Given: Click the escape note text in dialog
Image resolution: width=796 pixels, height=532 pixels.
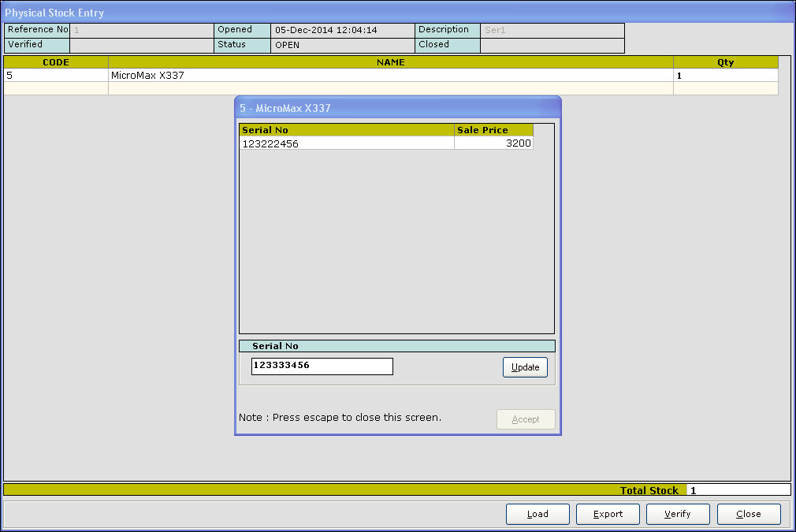Looking at the screenshot, I should pos(340,417).
